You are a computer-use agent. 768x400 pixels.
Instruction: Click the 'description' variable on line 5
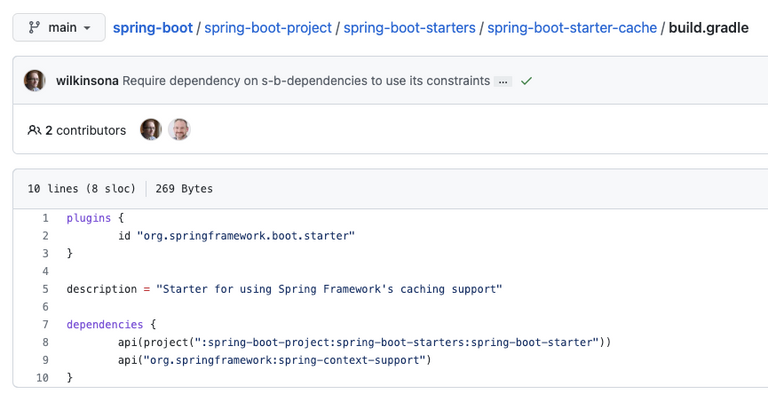[x=102, y=289]
